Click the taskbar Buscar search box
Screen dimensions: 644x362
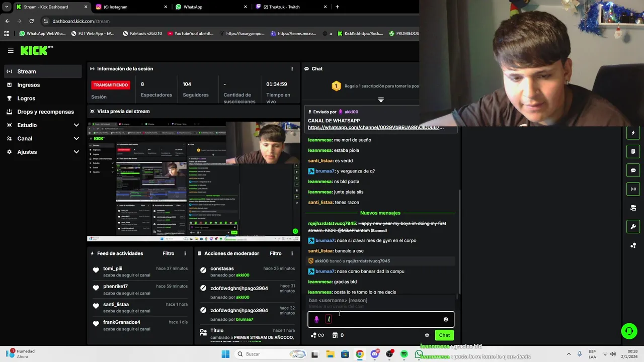pyautogui.click(x=270, y=354)
